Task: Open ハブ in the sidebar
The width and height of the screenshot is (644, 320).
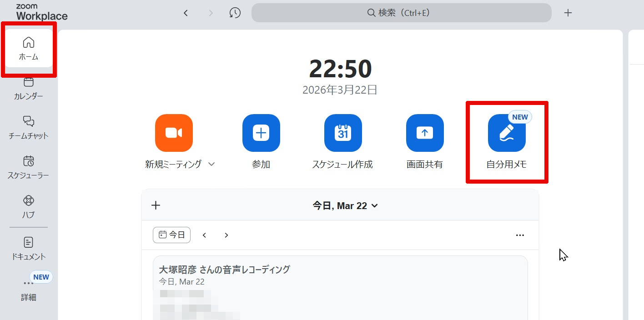Action: click(29, 207)
